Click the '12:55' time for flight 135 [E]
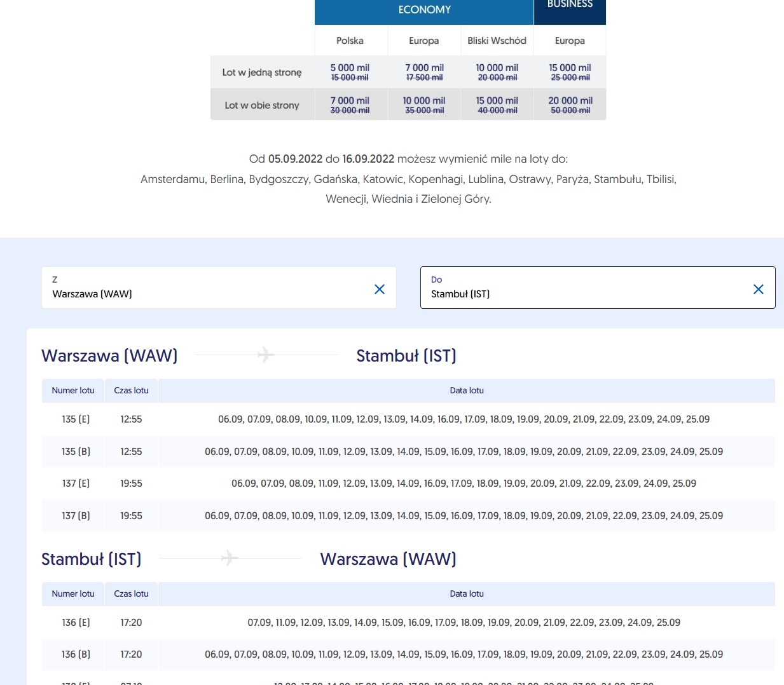The width and height of the screenshot is (784, 685). (x=131, y=419)
